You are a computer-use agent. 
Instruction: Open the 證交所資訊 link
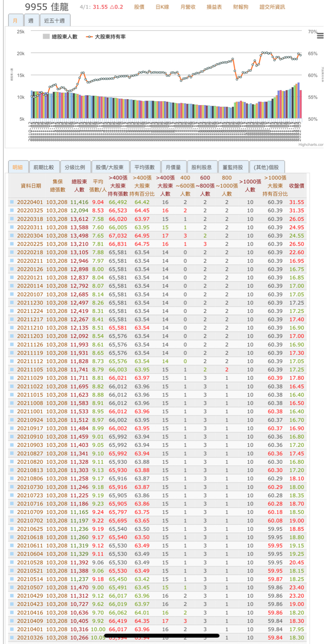pos(272,7)
